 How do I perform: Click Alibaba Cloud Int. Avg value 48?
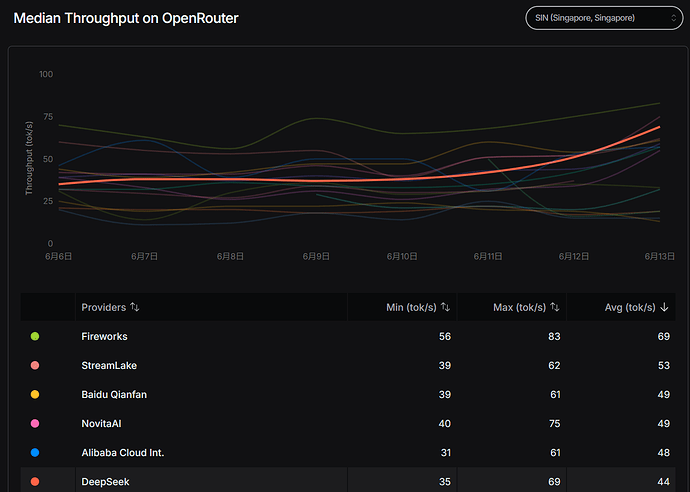click(x=664, y=452)
